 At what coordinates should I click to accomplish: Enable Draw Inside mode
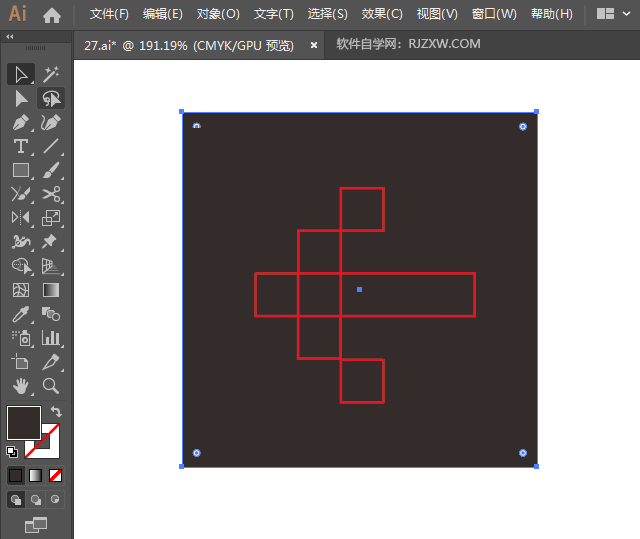coord(55,499)
